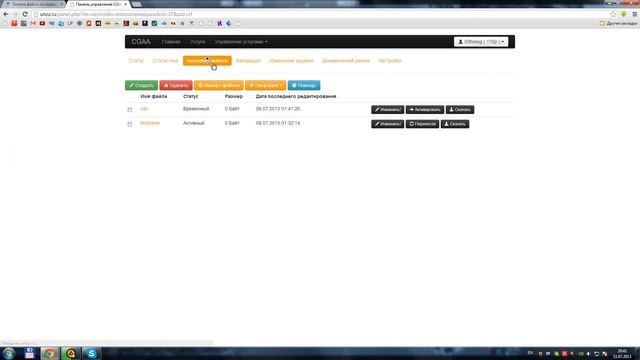Close the Панель управления browser tab

[126, 4]
